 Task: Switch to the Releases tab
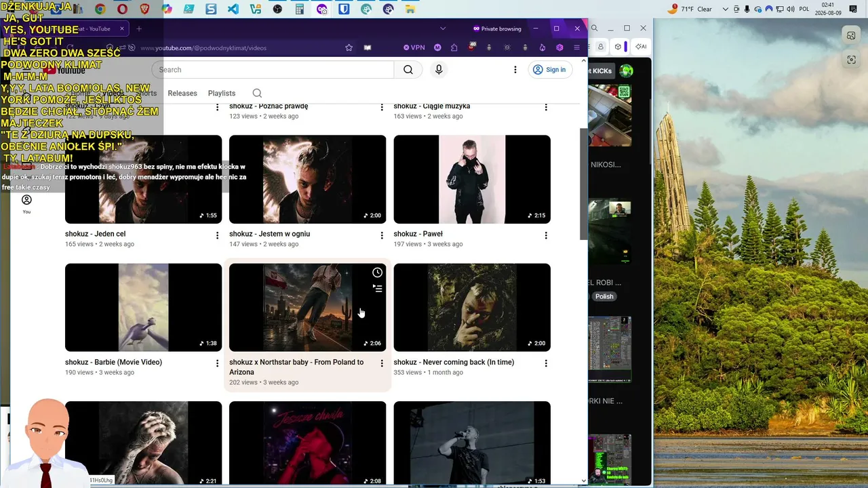point(182,94)
